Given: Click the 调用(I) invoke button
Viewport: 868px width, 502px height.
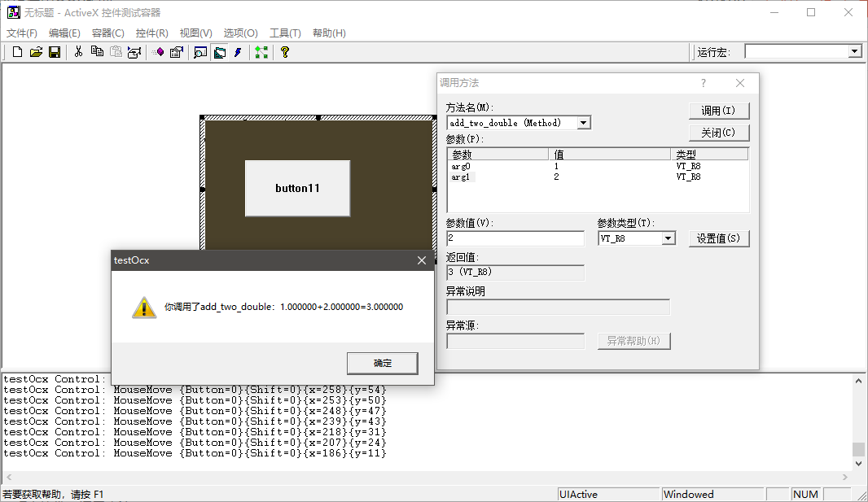Looking at the screenshot, I should 718,111.
